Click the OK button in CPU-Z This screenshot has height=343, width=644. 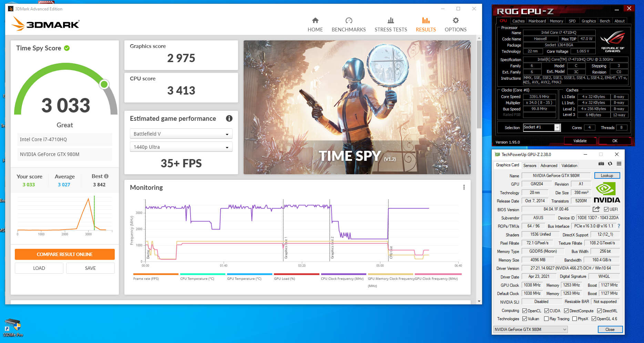[615, 141]
